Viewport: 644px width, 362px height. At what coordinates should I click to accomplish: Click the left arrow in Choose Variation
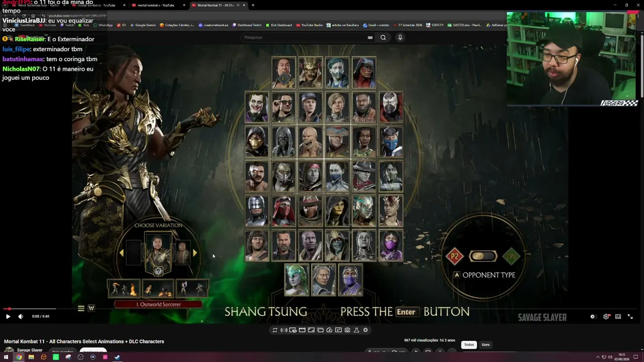121,253
